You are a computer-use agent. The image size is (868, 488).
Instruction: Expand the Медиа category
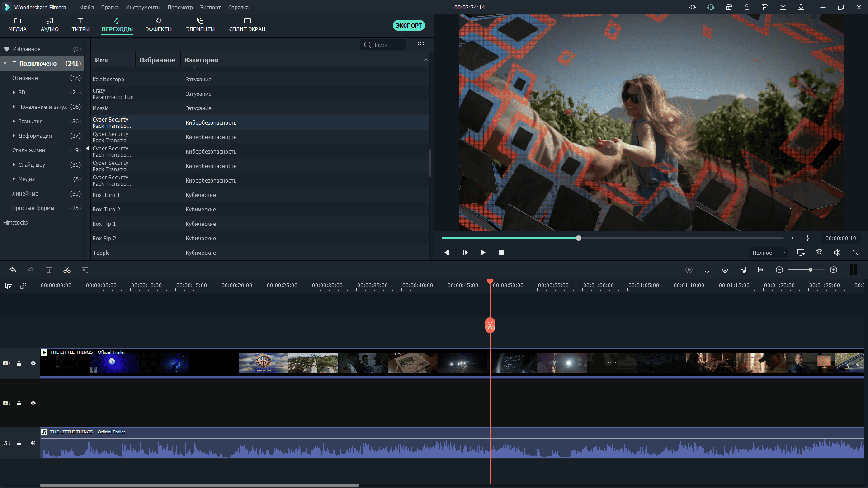pyautogui.click(x=14, y=179)
